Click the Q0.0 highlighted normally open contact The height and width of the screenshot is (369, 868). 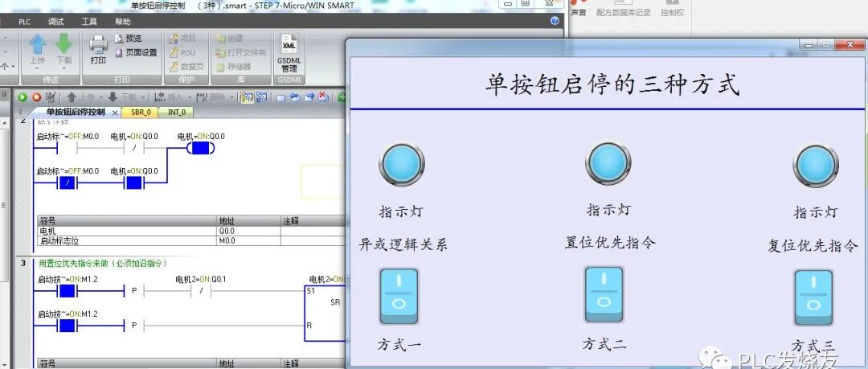134,182
